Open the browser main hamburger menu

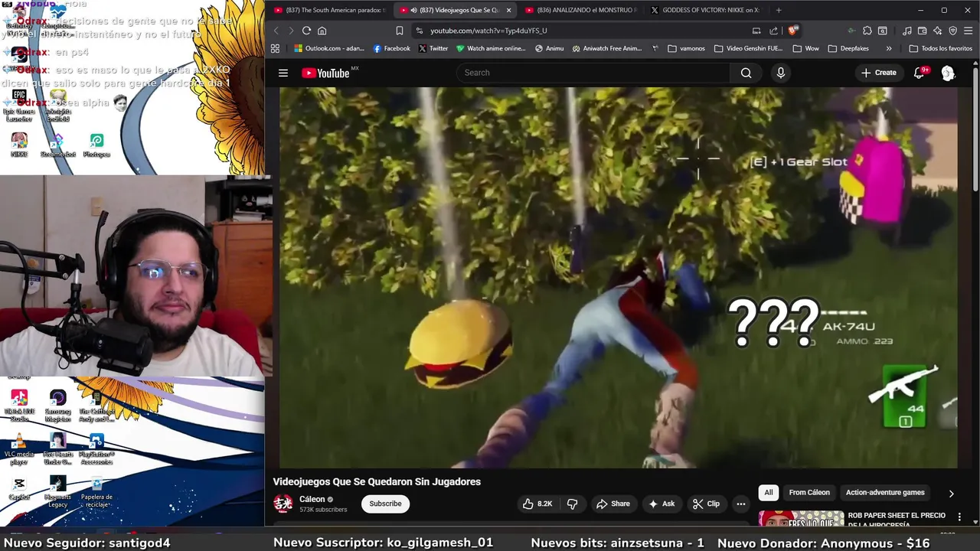point(969,31)
